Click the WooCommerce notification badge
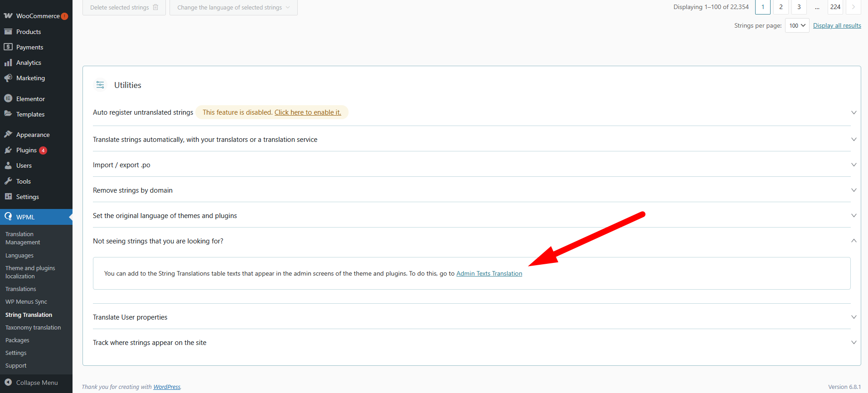868x393 pixels. click(x=64, y=16)
